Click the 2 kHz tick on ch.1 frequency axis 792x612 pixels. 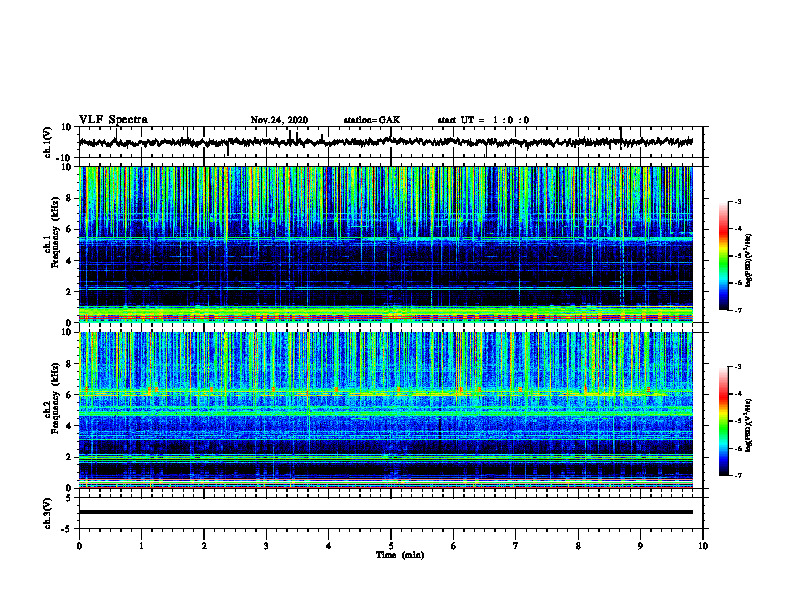point(69,292)
